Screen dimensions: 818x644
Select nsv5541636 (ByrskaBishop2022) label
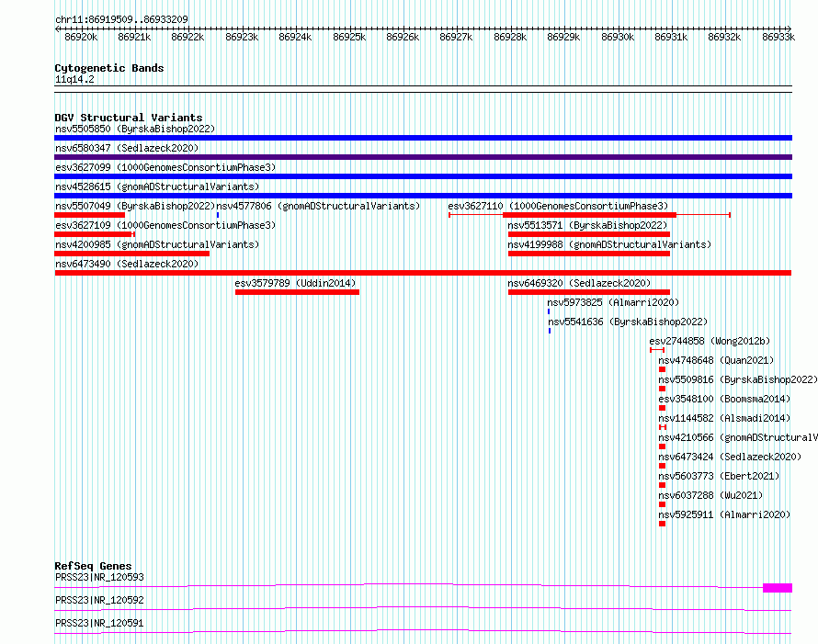(628, 322)
